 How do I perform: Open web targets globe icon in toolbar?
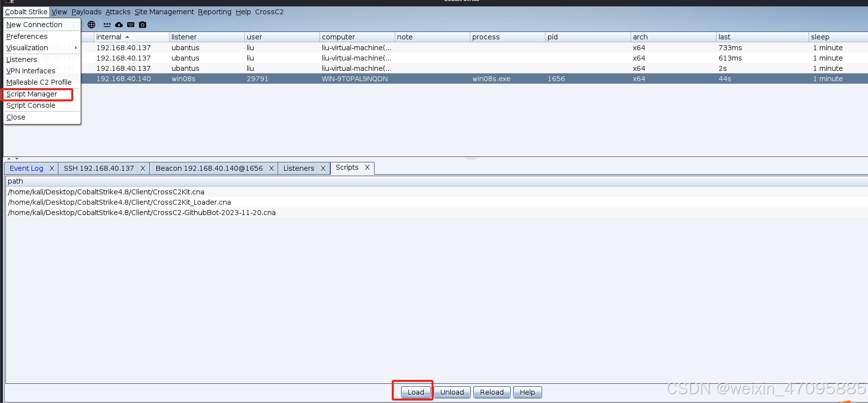tap(91, 25)
